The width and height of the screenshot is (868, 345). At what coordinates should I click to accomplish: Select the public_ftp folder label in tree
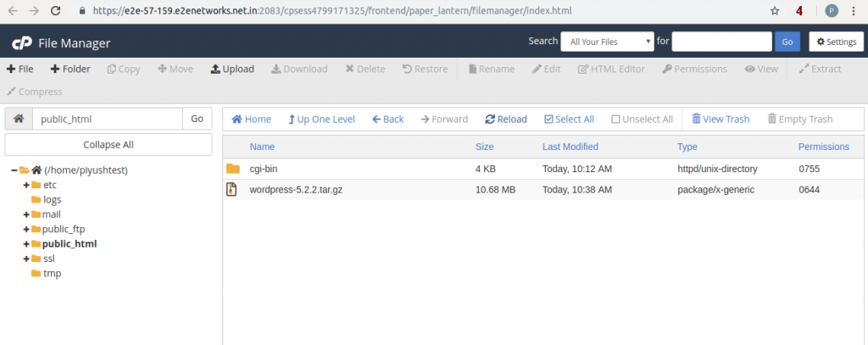click(x=64, y=229)
